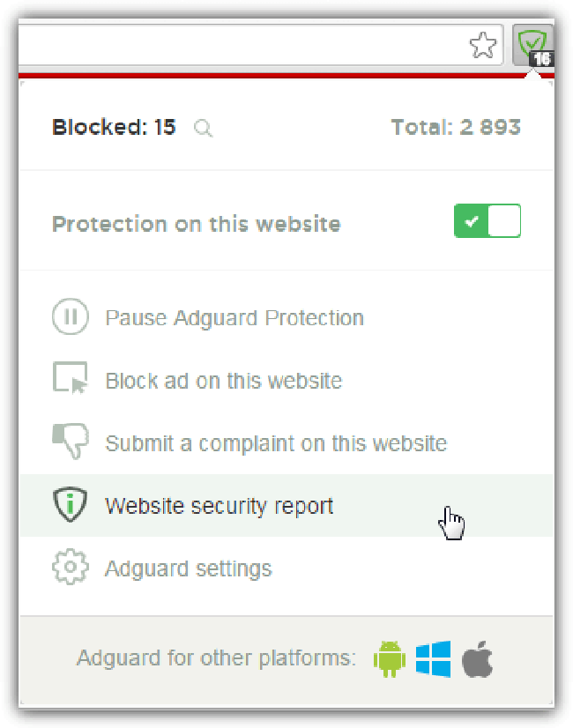Open Adguard for Windows icon

(433, 658)
